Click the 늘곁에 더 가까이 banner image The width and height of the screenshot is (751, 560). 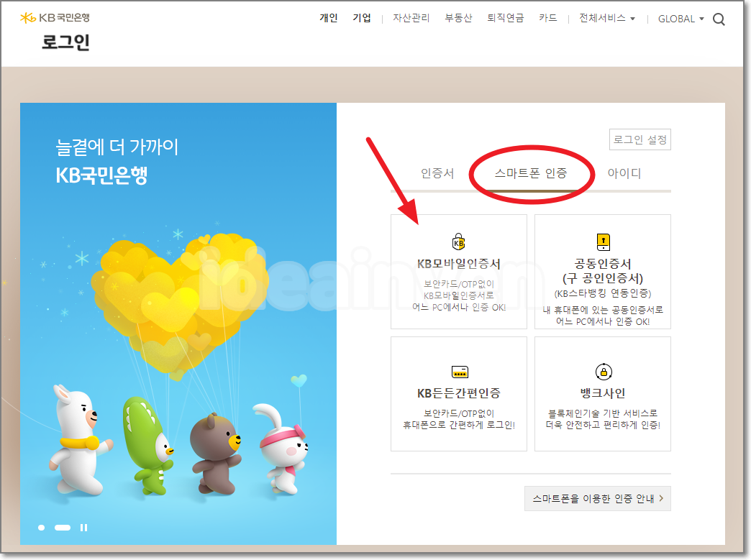pos(178,323)
